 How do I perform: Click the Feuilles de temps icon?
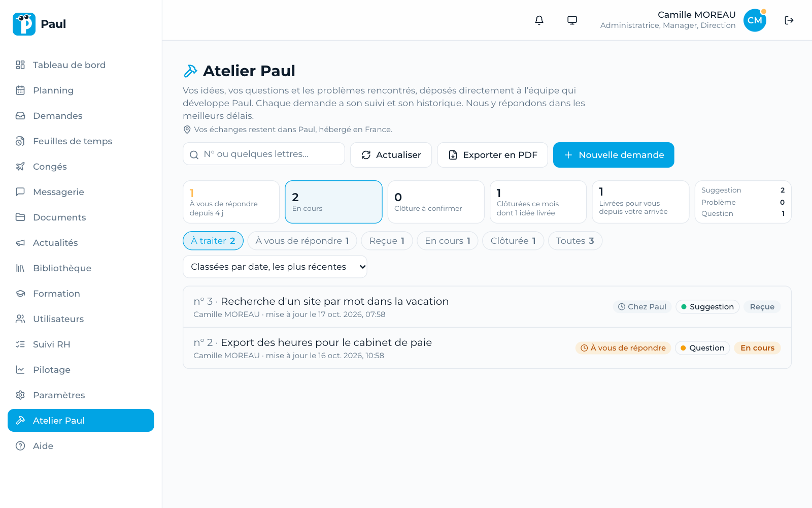(x=20, y=141)
